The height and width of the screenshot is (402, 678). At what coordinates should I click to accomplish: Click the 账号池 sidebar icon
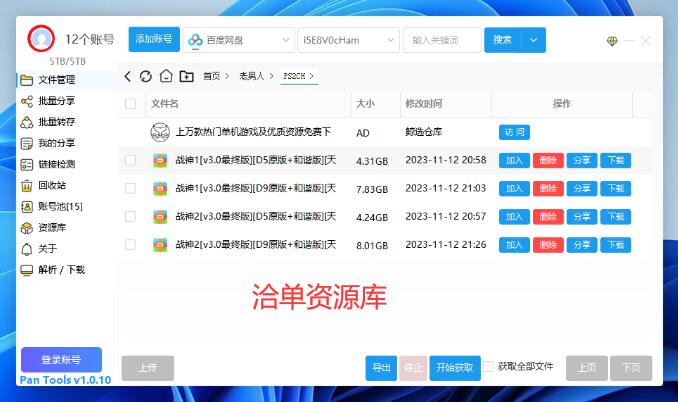(27, 207)
